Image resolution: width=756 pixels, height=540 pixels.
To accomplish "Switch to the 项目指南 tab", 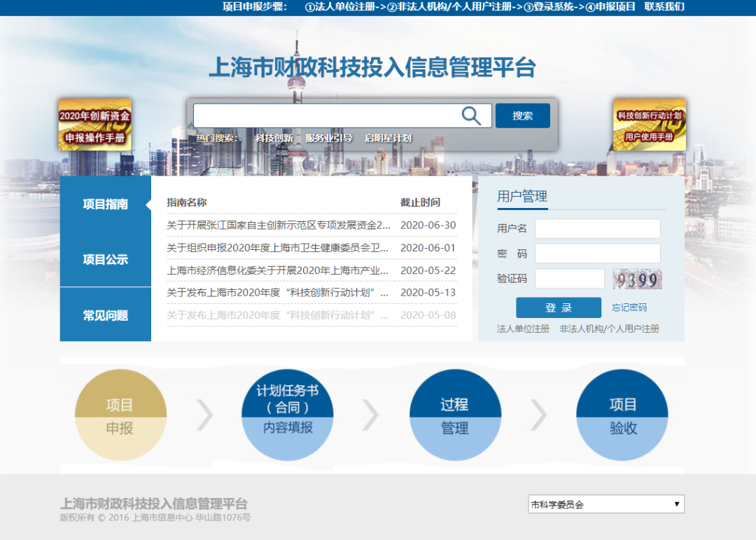I will click(x=106, y=204).
